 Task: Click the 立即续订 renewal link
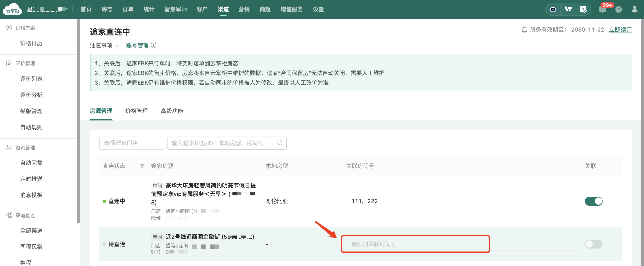[620, 30]
